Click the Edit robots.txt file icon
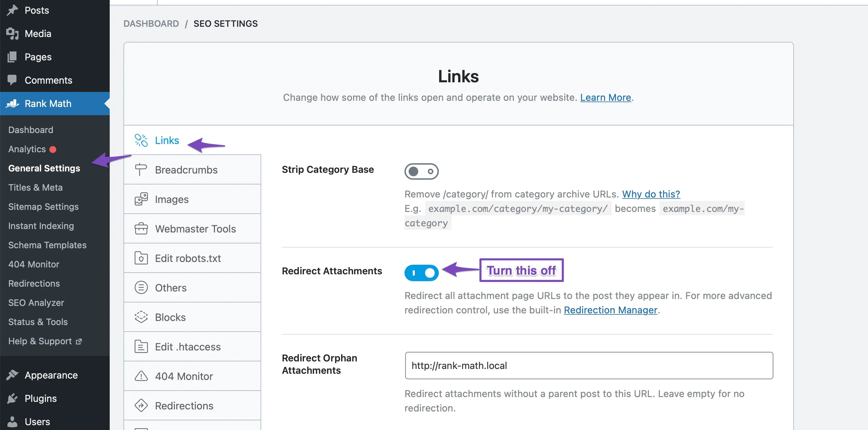 pyautogui.click(x=141, y=258)
